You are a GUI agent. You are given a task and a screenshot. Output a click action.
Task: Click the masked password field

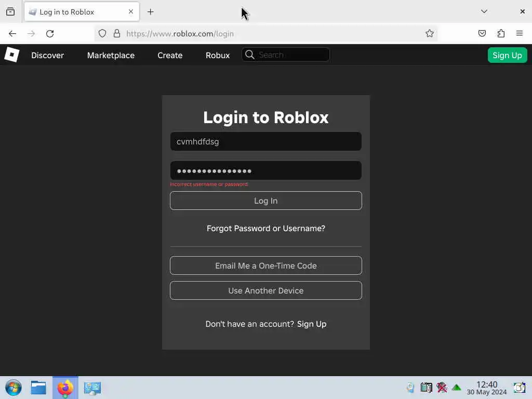(x=266, y=170)
